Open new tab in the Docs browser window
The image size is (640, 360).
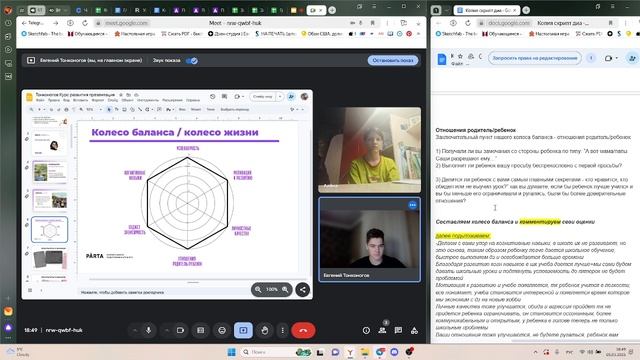[526, 10]
